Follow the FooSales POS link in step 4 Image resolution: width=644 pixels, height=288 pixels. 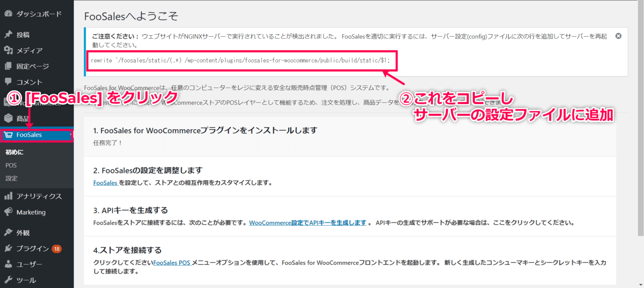pos(172,262)
